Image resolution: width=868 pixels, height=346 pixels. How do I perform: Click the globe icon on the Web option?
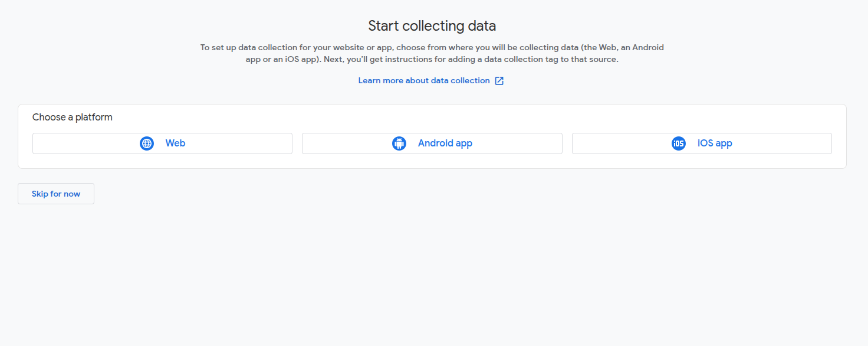click(x=146, y=143)
